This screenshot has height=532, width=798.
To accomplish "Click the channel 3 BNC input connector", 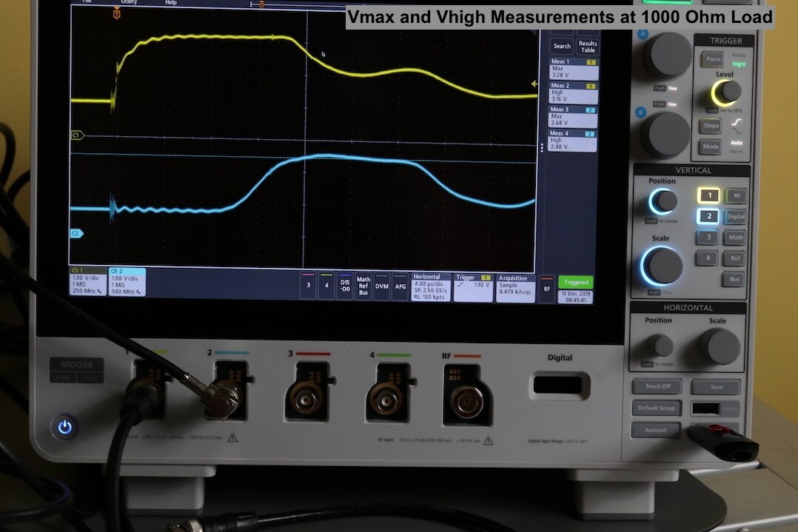I will click(306, 399).
